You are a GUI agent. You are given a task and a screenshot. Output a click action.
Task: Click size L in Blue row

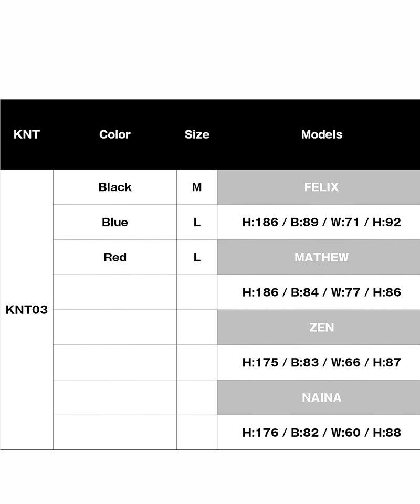pyautogui.click(x=197, y=222)
